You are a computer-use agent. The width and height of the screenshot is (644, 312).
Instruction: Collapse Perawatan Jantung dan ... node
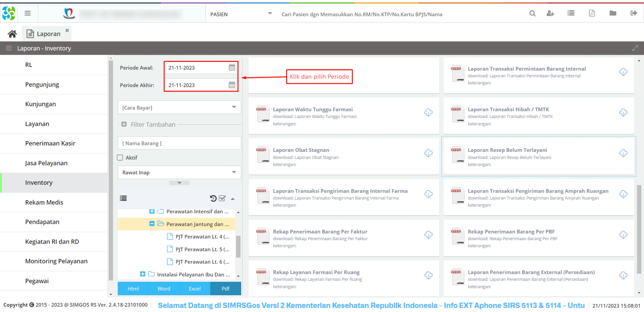click(152, 224)
